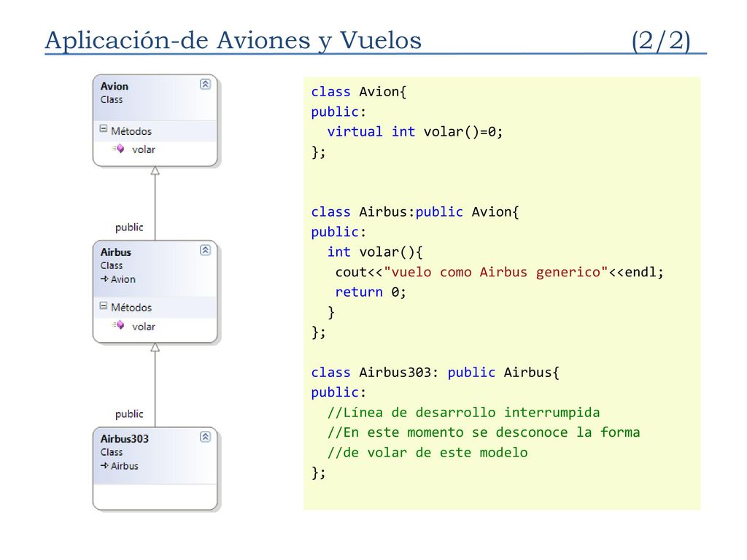
Task: Click code line 'class Avion{'
Action: point(359,91)
